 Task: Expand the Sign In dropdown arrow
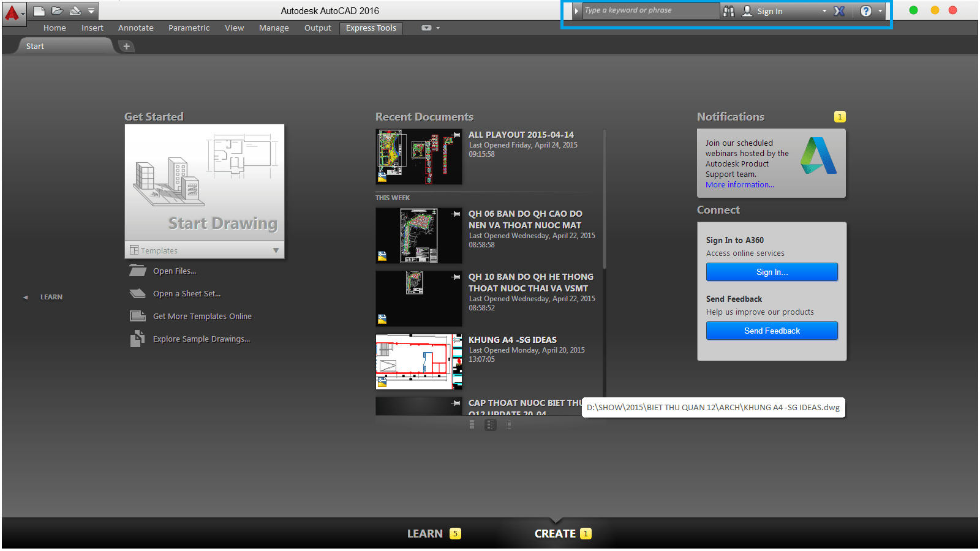pyautogui.click(x=824, y=11)
